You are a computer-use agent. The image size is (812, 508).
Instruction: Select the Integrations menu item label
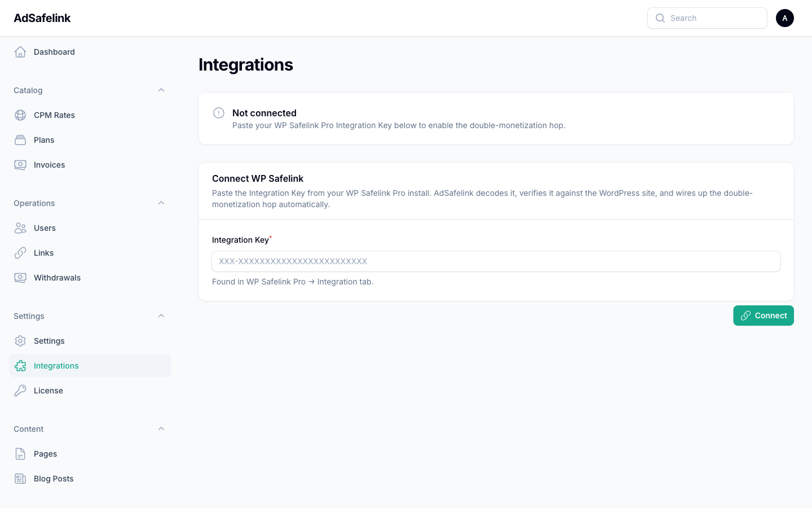click(x=56, y=366)
